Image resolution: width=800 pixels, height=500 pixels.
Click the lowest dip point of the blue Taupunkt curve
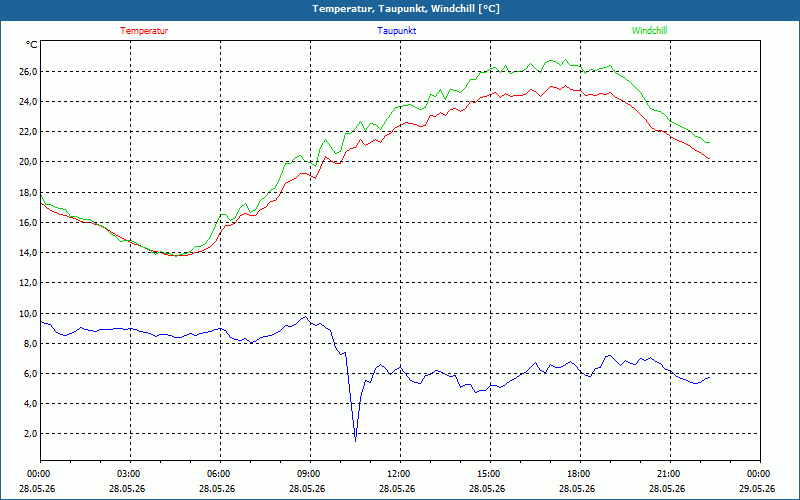click(x=355, y=440)
